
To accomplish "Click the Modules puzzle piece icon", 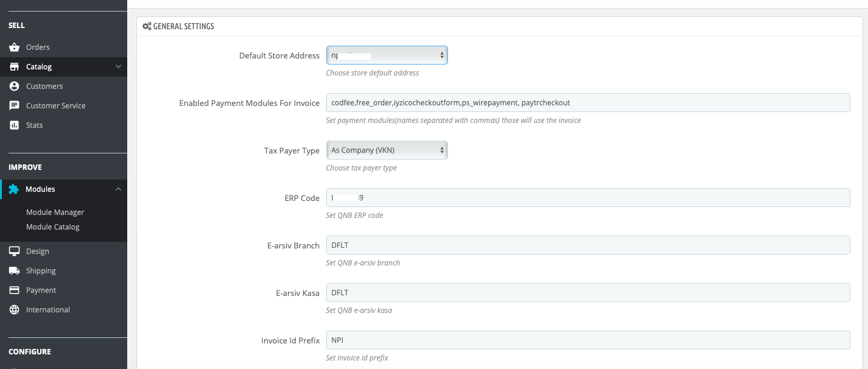I will tap(14, 189).
